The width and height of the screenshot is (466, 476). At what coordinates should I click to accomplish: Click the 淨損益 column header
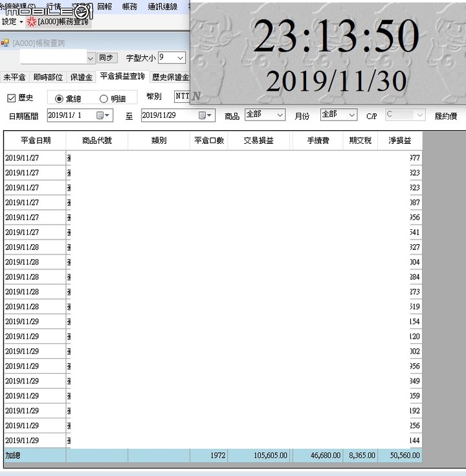click(x=399, y=141)
